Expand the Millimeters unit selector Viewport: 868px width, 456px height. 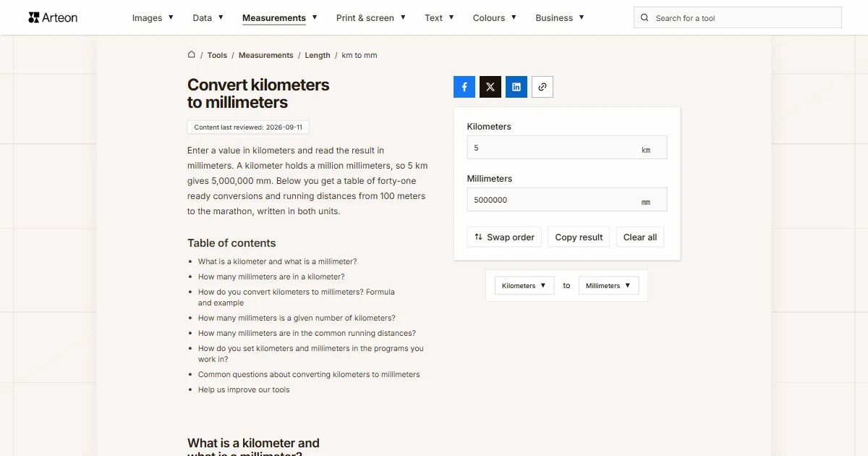pyautogui.click(x=608, y=286)
